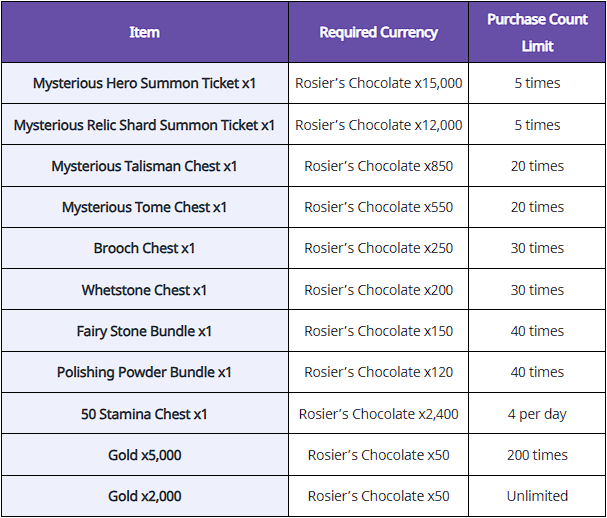The height and width of the screenshot is (518, 607).
Task: Click the Polishing Powder Bundle x1 cell
Action: coord(145,372)
